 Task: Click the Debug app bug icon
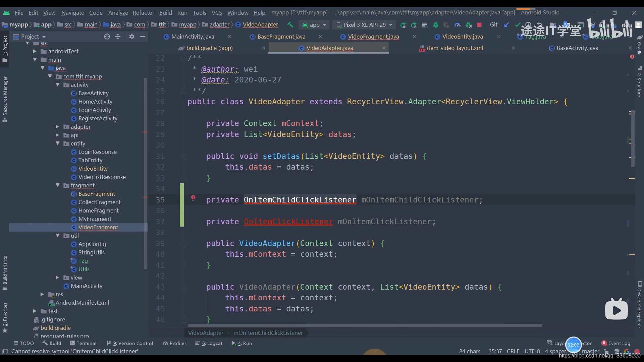[x=436, y=25]
